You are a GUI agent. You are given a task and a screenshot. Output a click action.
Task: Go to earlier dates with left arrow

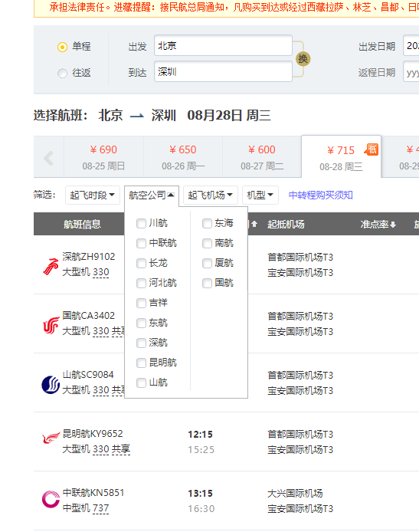[x=48, y=158]
